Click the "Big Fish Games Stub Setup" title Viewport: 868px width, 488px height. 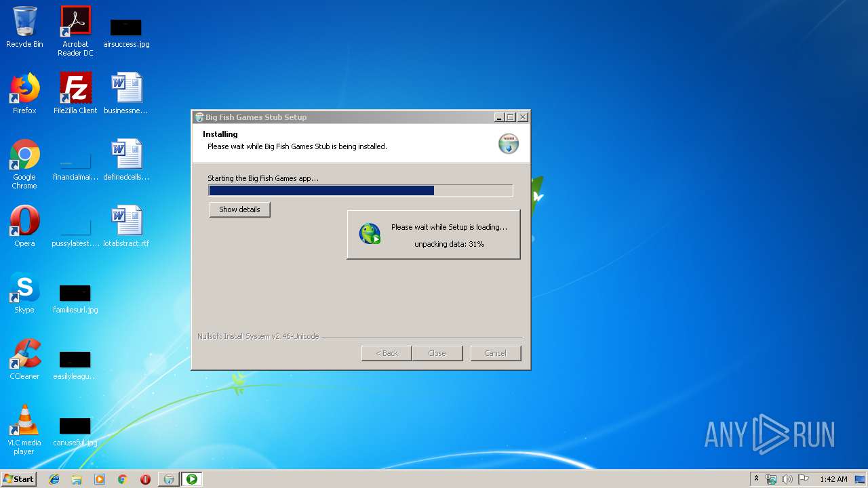(x=256, y=117)
